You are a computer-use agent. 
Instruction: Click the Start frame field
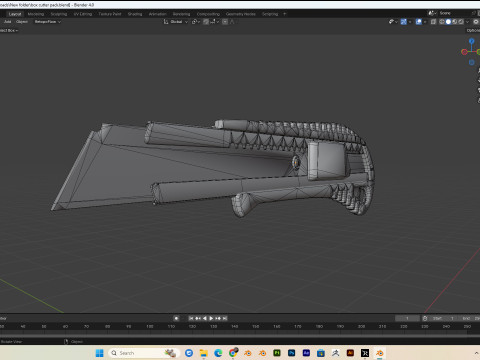click(444, 318)
